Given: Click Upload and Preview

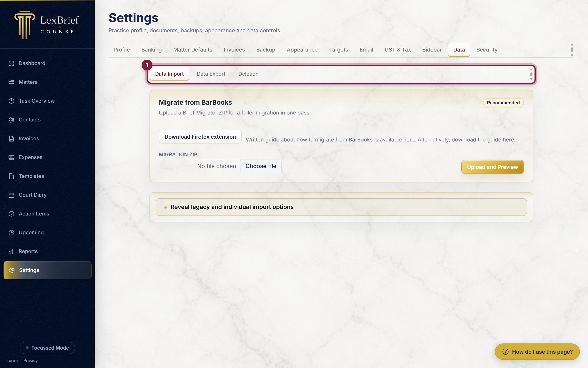Looking at the screenshot, I should click(x=492, y=167).
